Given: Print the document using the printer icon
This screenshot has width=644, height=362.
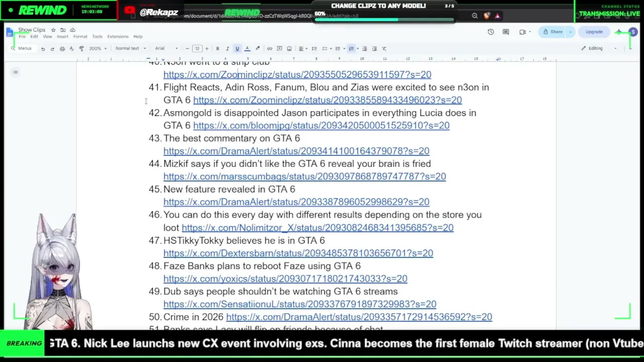Looking at the screenshot, I should pyautogui.click(x=62, y=49).
